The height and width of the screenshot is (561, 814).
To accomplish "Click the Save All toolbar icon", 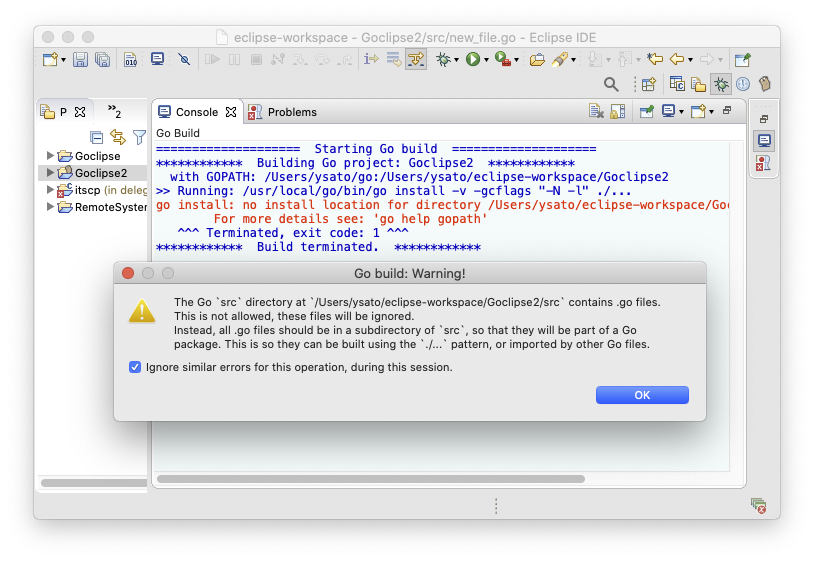I will (102, 60).
